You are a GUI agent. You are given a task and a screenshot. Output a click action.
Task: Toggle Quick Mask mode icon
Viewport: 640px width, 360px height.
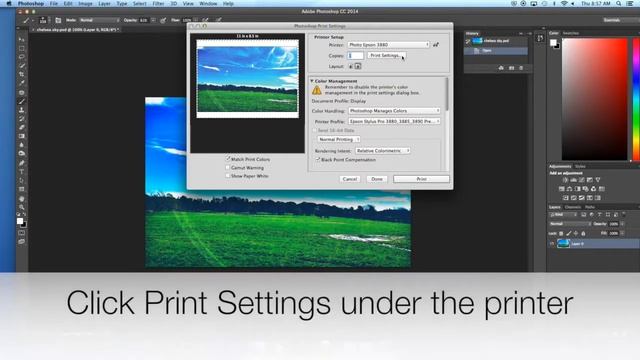point(22,233)
